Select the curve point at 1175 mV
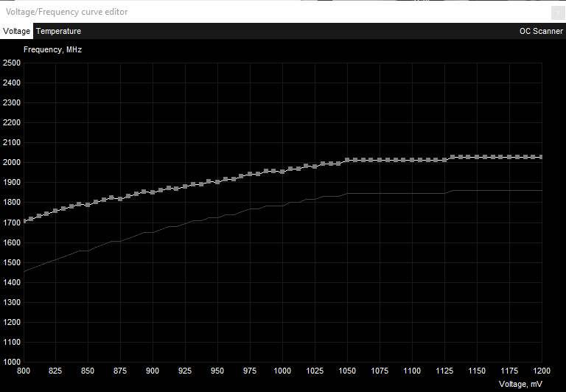The height and width of the screenshot is (392, 566). coord(509,157)
